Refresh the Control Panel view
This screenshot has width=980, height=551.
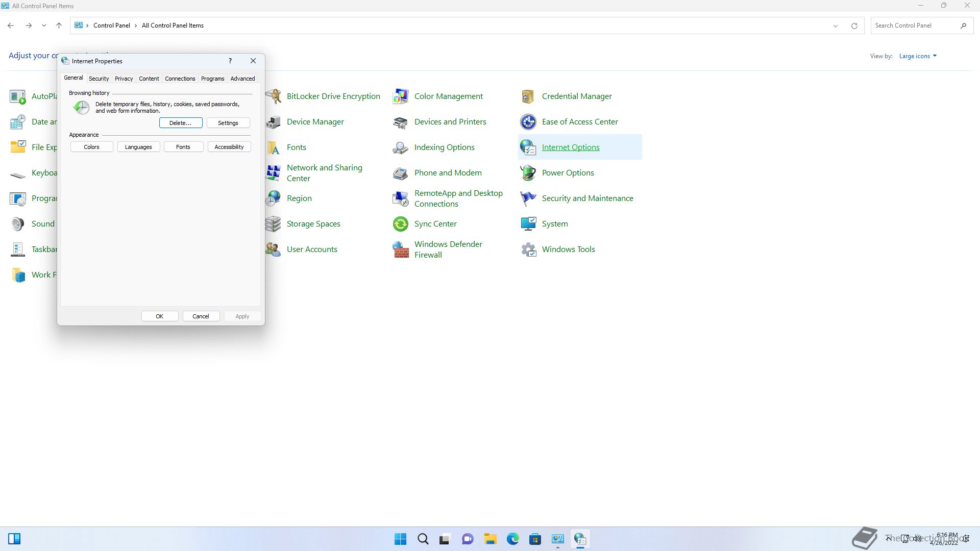click(854, 26)
